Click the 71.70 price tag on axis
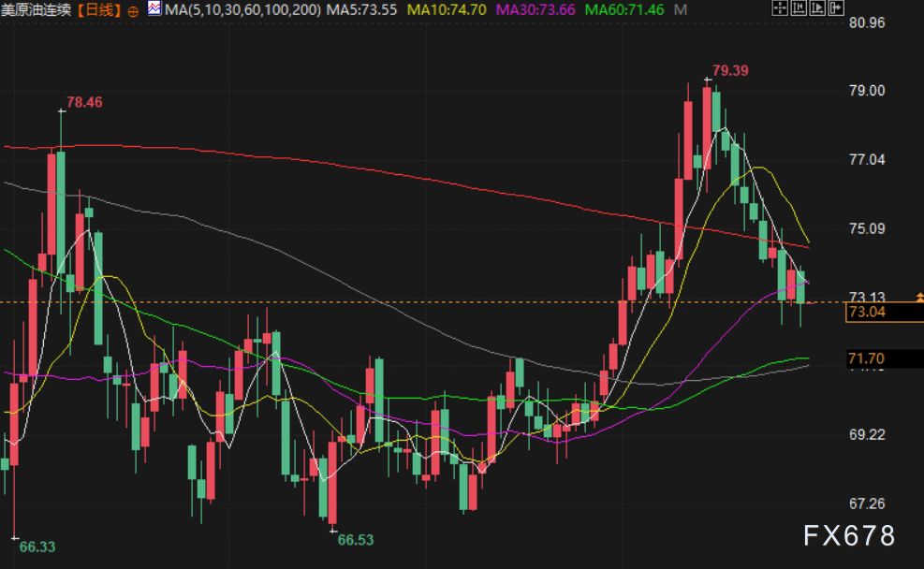This screenshot has width=924, height=569. click(866, 358)
